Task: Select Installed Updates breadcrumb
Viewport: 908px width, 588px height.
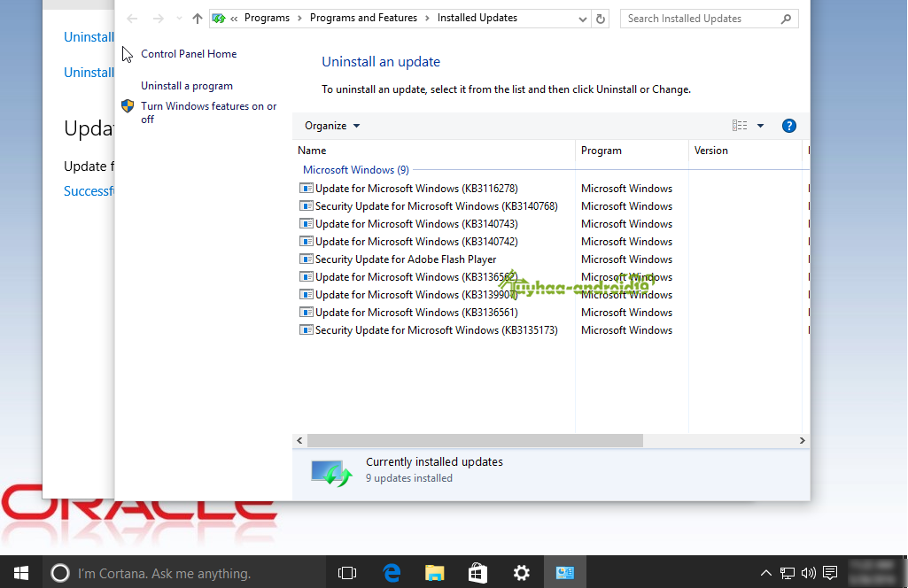Action: [x=477, y=18]
